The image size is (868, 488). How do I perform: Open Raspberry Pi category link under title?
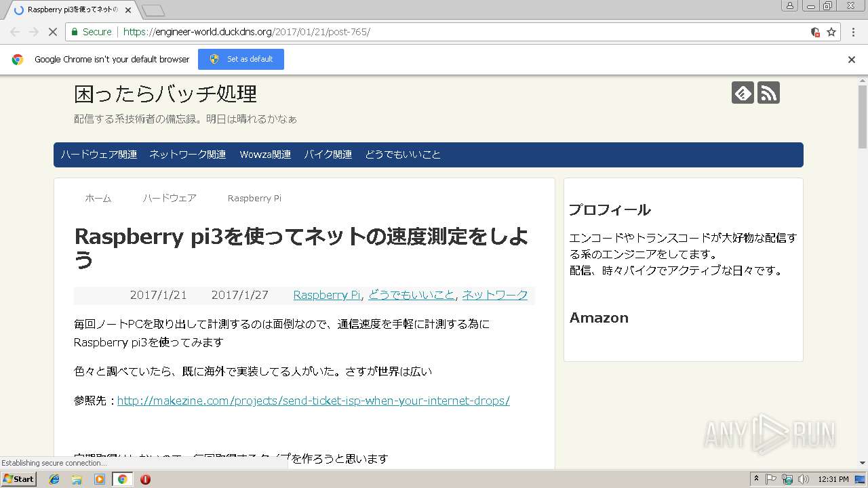(327, 295)
